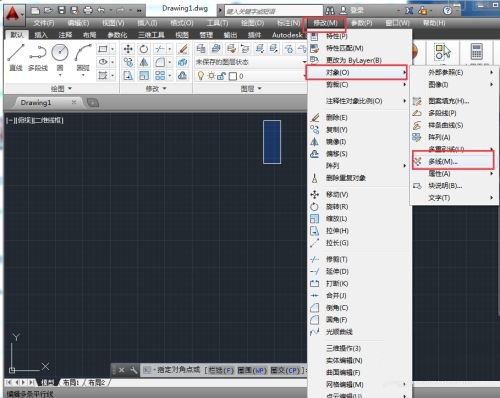Expand the 修改 panel title arrow
This screenshot has width=500, height=398.
pos(165,89)
